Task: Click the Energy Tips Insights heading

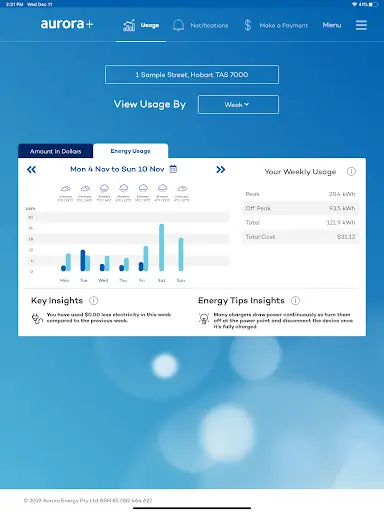Action: coord(241,301)
